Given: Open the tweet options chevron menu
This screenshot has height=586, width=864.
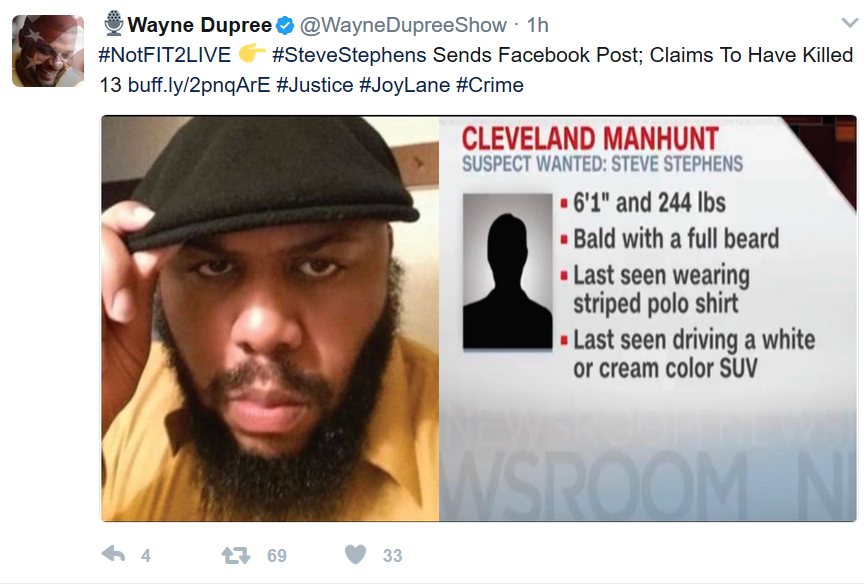Looking at the screenshot, I should click(850, 23).
